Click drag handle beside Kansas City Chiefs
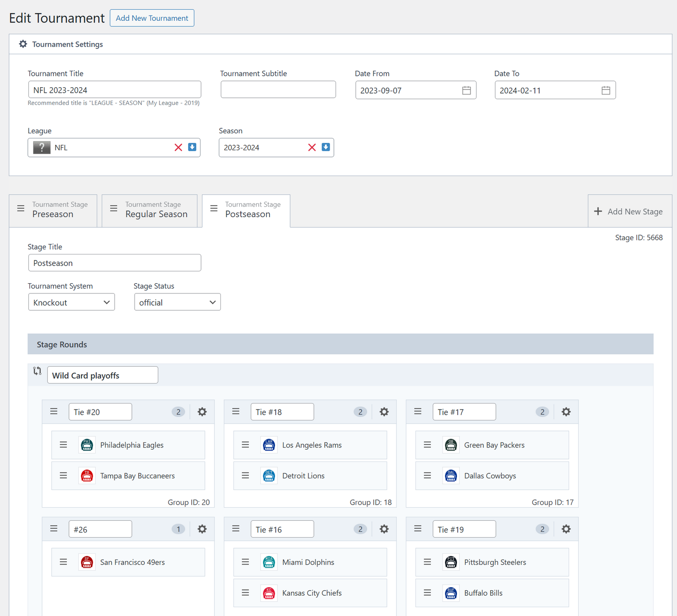The image size is (677, 616). tap(245, 593)
